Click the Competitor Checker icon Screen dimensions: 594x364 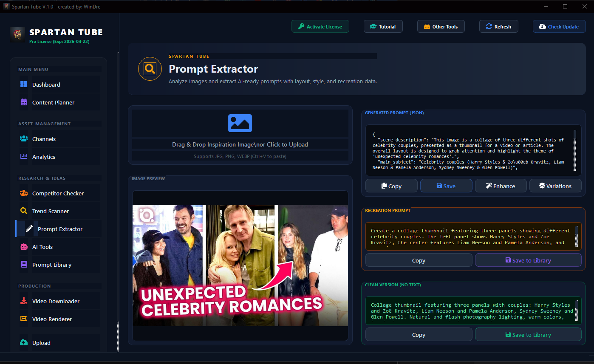[24, 193]
